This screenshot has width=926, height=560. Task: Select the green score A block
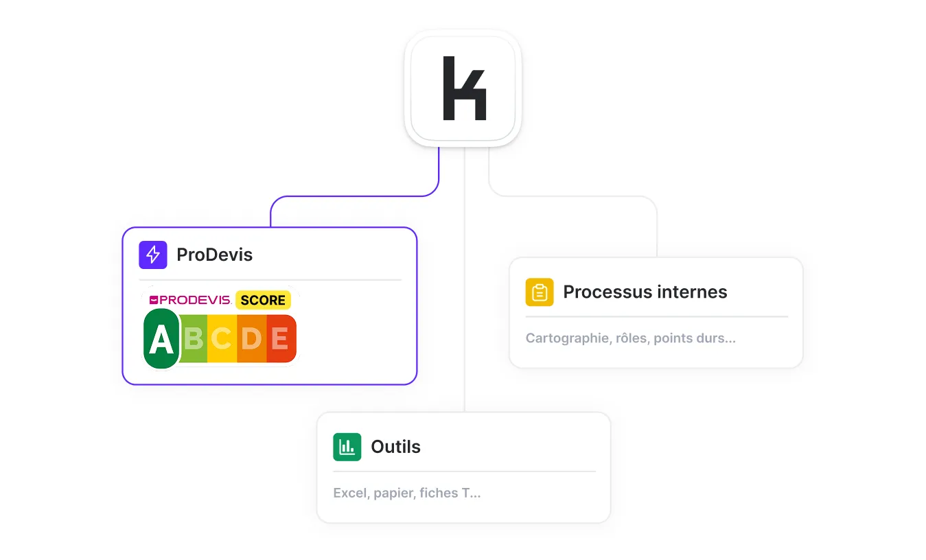(x=161, y=338)
